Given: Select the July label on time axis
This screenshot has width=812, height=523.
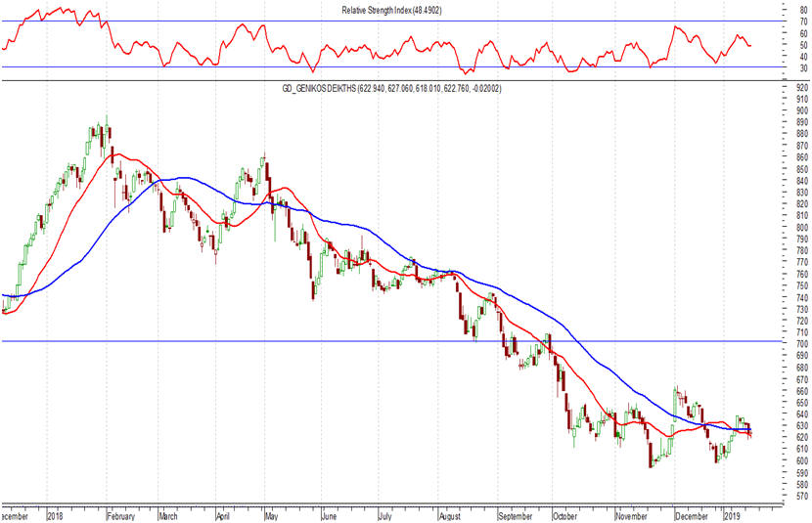Looking at the screenshot, I should click(384, 516).
